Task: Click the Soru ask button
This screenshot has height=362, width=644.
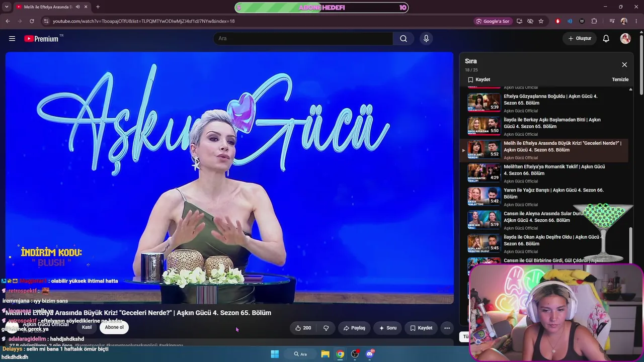Action: point(388,328)
